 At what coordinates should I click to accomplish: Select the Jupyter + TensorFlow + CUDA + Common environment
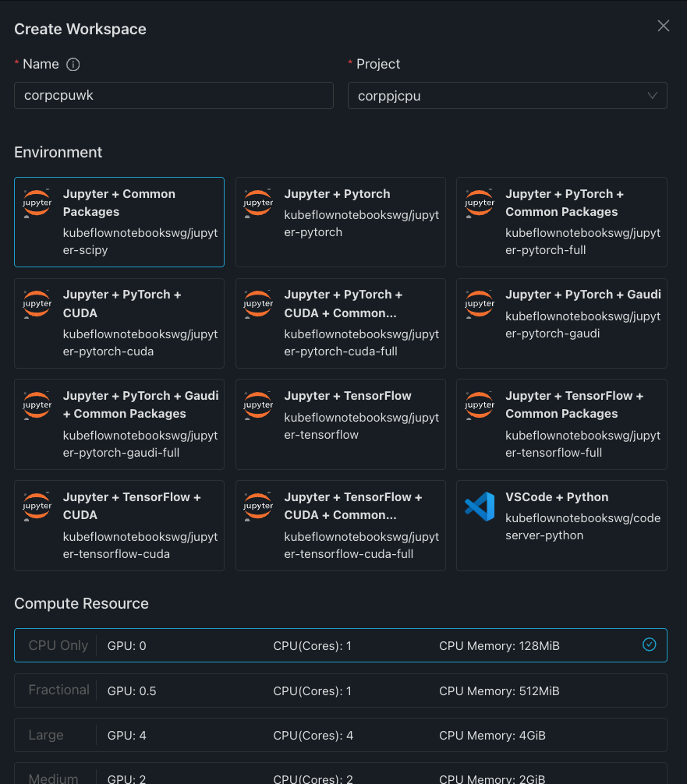pyautogui.click(x=341, y=525)
